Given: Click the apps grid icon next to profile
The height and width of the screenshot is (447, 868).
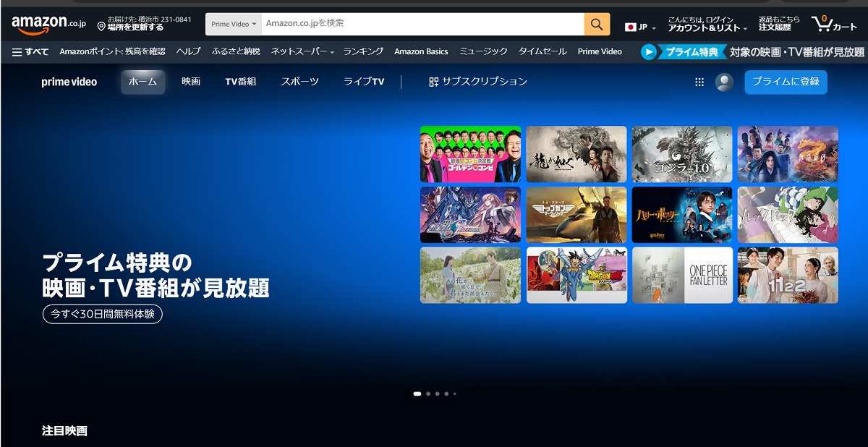Looking at the screenshot, I should [699, 82].
